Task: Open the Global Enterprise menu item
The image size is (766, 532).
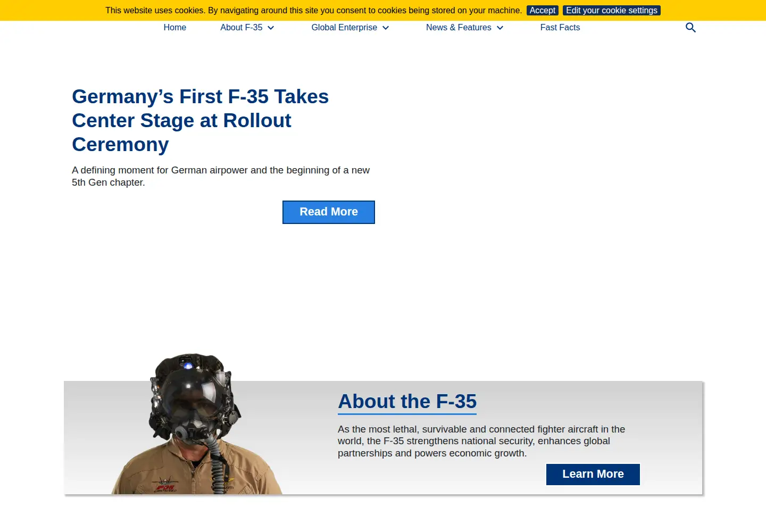Action: 344,28
